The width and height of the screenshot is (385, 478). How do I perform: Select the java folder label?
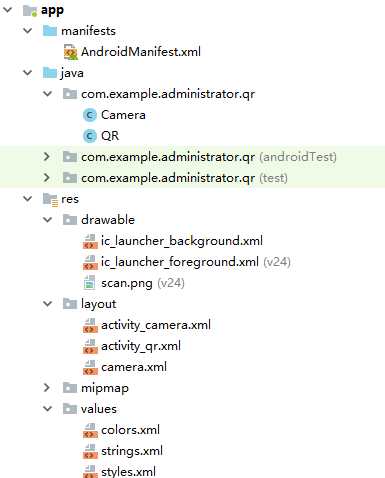click(72, 73)
